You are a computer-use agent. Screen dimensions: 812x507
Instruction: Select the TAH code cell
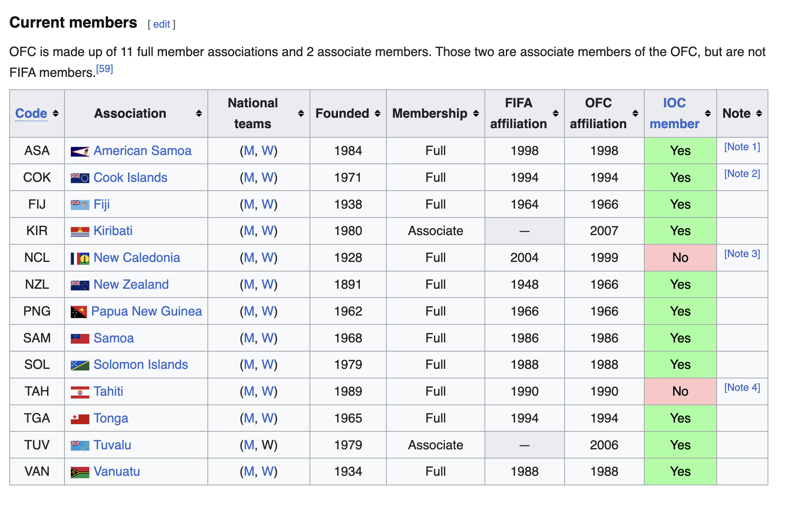click(37, 392)
